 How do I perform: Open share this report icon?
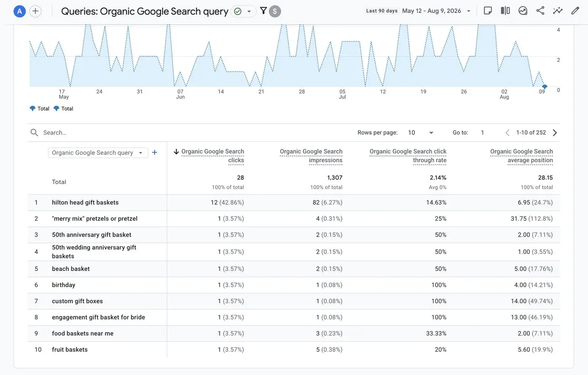[540, 11]
